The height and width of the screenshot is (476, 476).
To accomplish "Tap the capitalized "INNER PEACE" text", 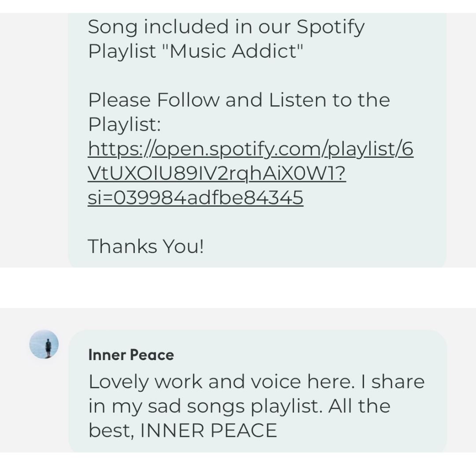I will (x=208, y=431).
